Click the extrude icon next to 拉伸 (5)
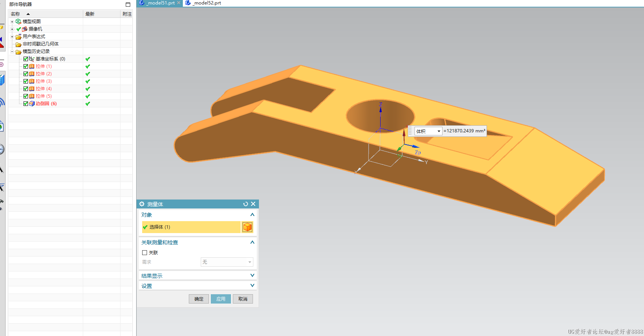The height and width of the screenshot is (336, 644). [32, 96]
